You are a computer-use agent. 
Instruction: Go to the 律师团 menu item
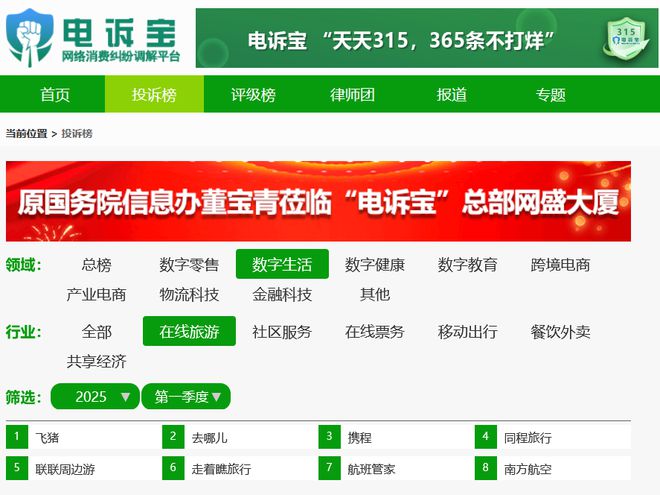point(352,94)
